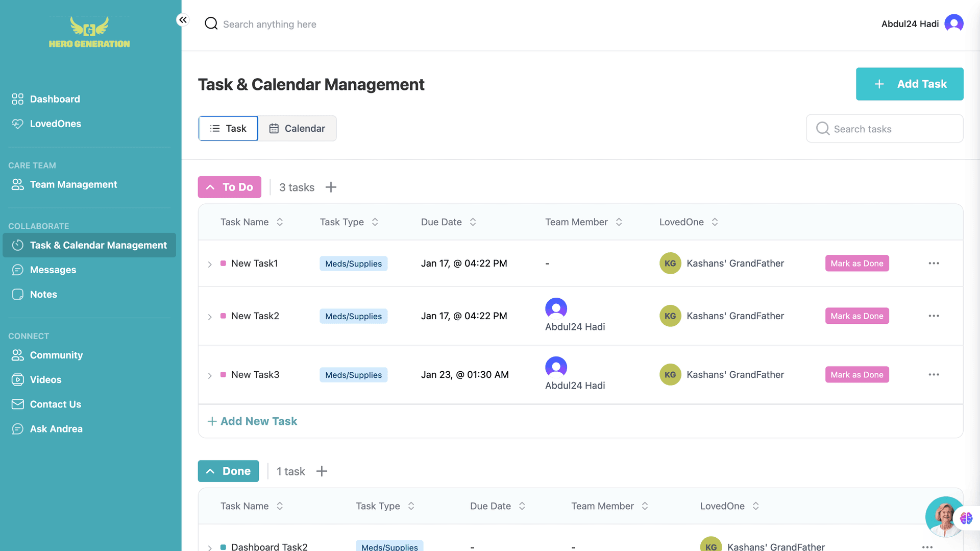The image size is (980, 551).
Task: Click the pink status dot of New Task2
Action: pyautogui.click(x=223, y=316)
